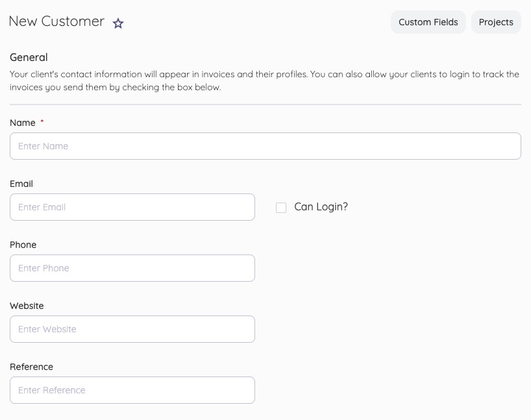
Task: Favorite this customer using the star outline
Action: pyautogui.click(x=118, y=23)
